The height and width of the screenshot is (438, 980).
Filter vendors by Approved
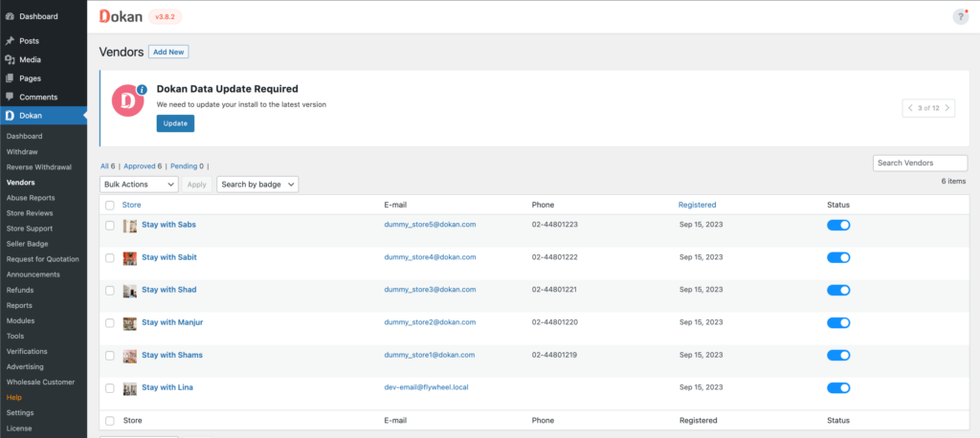[140, 166]
